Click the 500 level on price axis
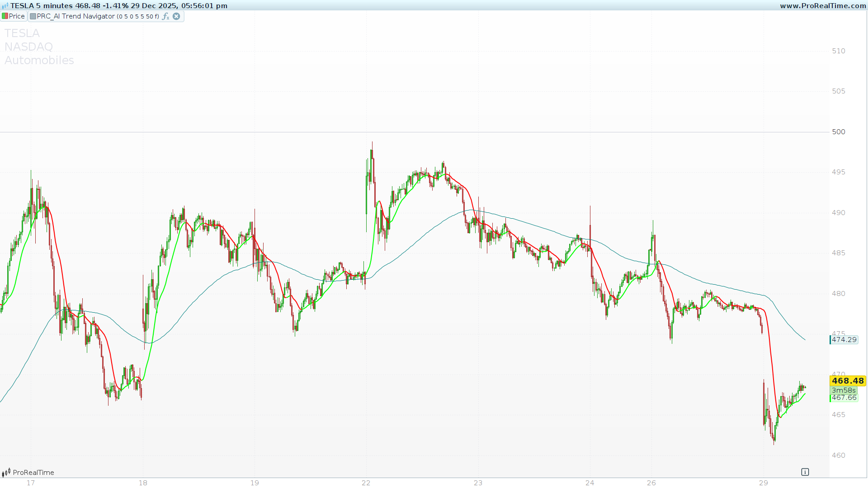Image resolution: width=868 pixels, height=488 pixels. point(838,132)
